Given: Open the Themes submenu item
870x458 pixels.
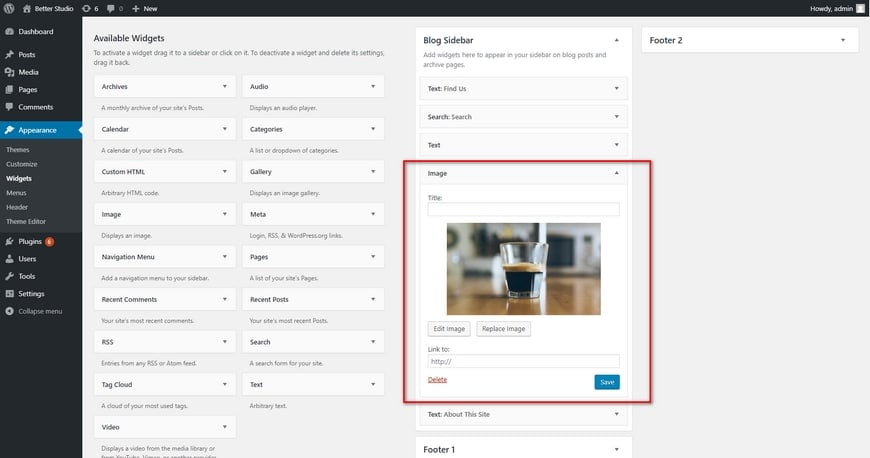Looking at the screenshot, I should click(18, 150).
